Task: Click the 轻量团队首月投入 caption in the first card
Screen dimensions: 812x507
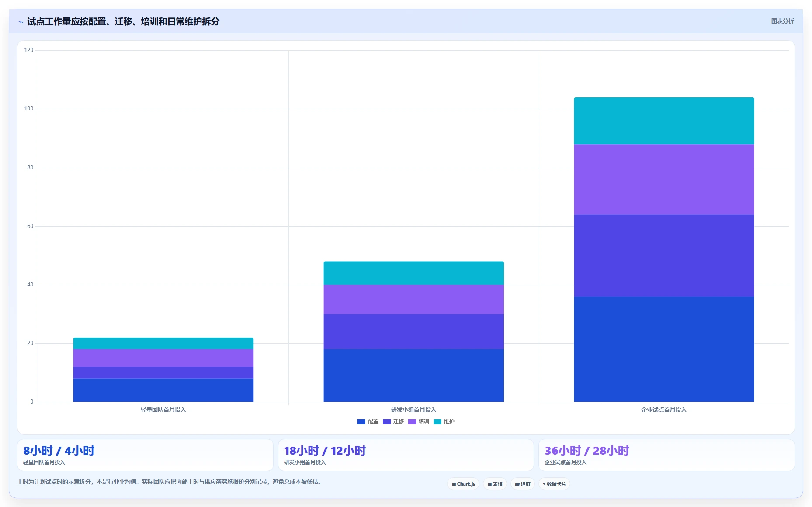Action: click(44, 462)
